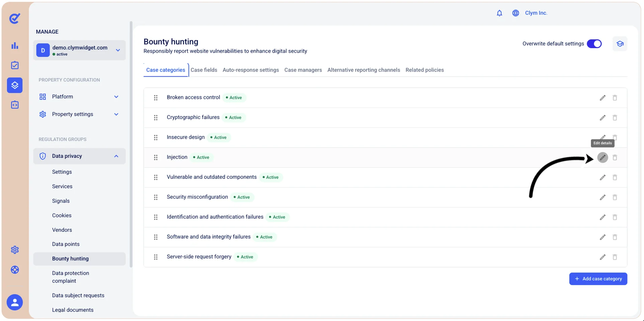This screenshot has width=644, height=321.
Task: Open the checklist tasks sidebar icon
Action: tap(15, 65)
